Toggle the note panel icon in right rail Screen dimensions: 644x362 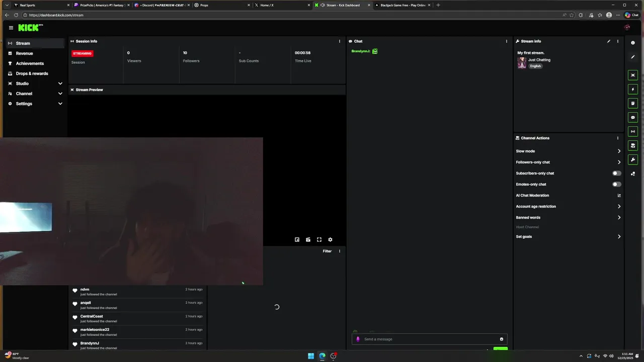[x=633, y=103]
